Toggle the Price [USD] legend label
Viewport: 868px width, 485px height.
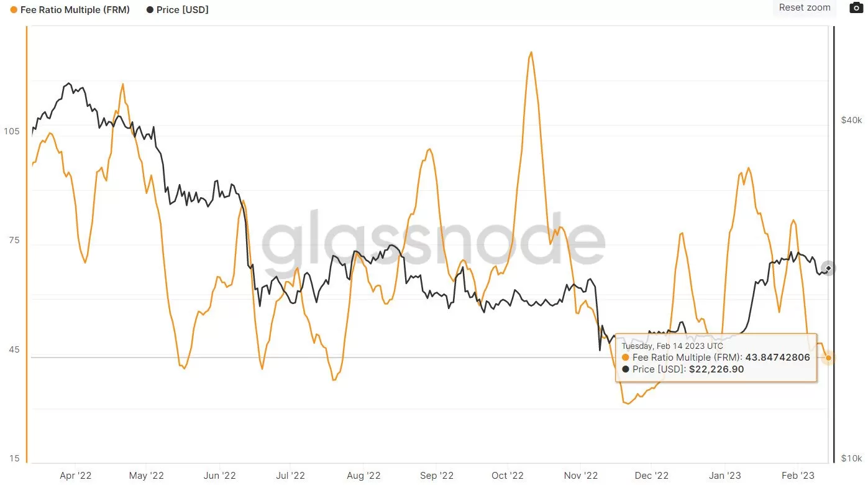183,10
